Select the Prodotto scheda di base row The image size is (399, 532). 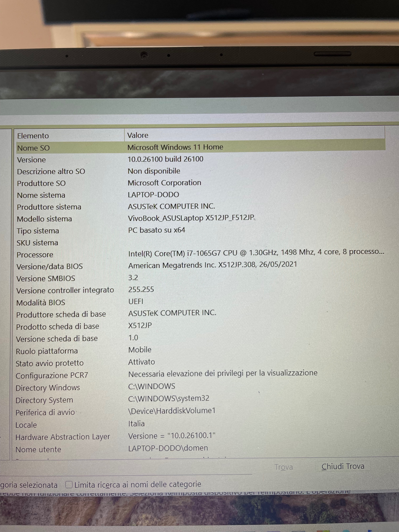tap(58, 327)
